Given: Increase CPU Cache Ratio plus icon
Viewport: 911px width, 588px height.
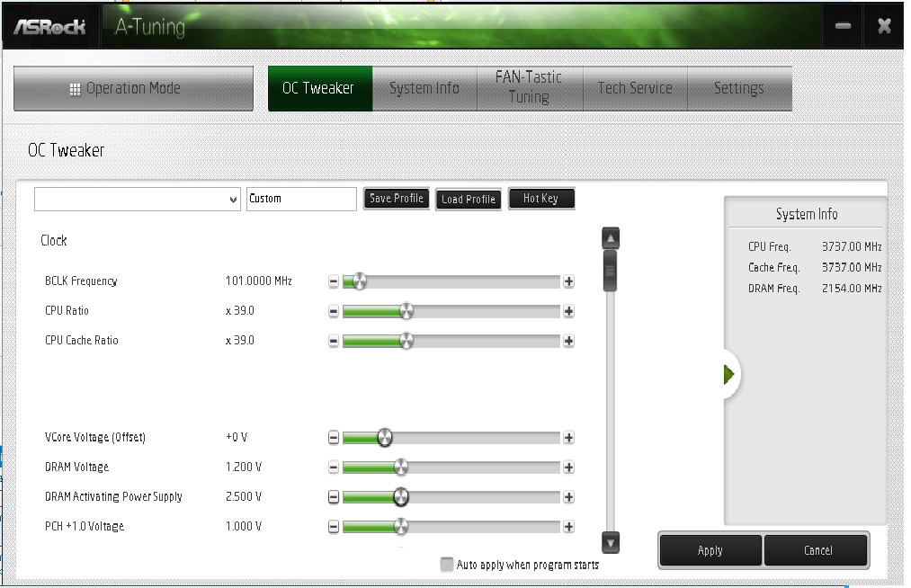Looking at the screenshot, I should pyautogui.click(x=568, y=341).
